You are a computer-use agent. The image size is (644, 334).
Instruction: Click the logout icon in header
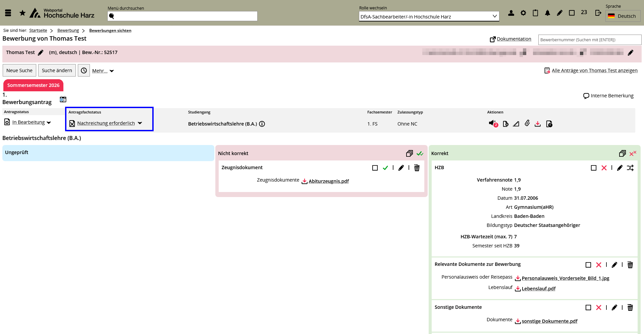coord(598,13)
